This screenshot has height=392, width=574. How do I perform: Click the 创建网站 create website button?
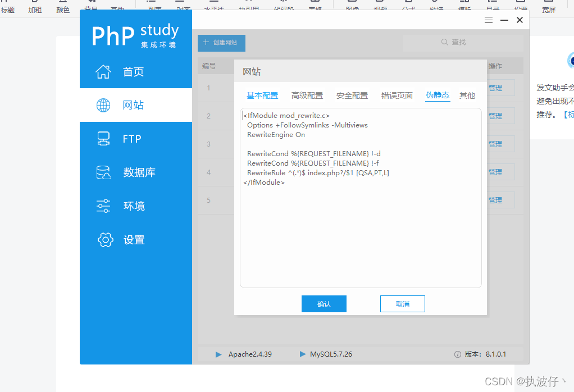coord(221,43)
